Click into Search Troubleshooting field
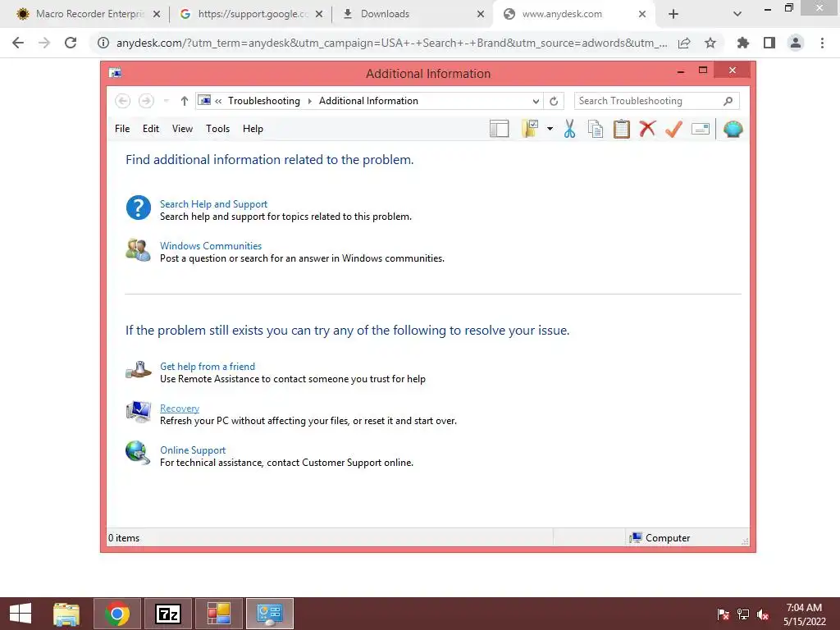Viewport: 840px width, 630px height. point(657,101)
